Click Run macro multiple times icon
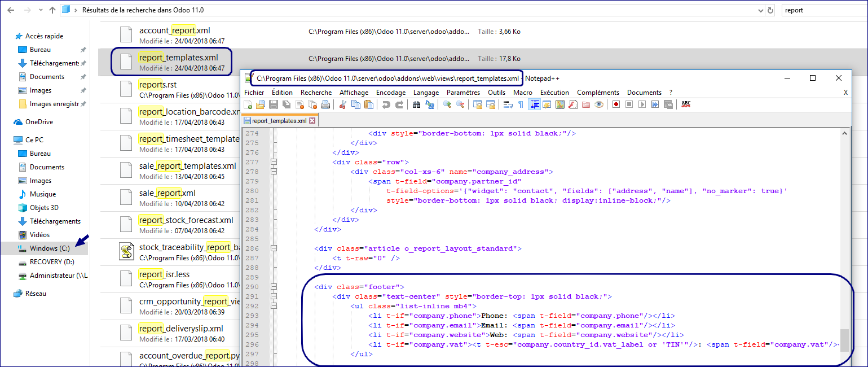 655,104
